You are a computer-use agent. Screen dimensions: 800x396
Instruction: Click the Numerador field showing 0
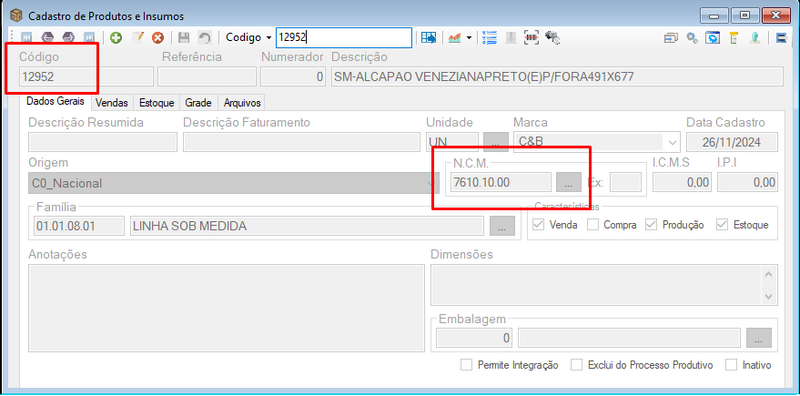click(293, 77)
